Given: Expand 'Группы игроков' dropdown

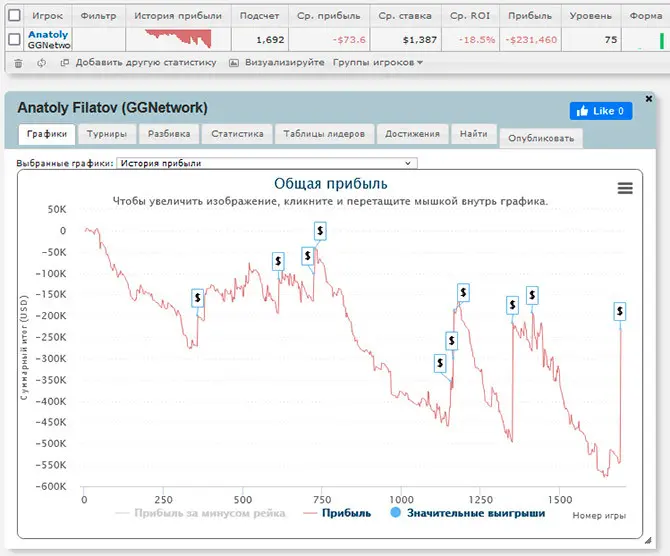Looking at the screenshot, I should click(x=378, y=62).
